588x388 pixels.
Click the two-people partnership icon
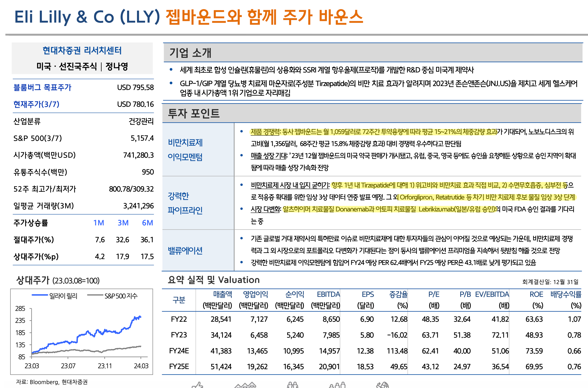click(x=293, y=385)
